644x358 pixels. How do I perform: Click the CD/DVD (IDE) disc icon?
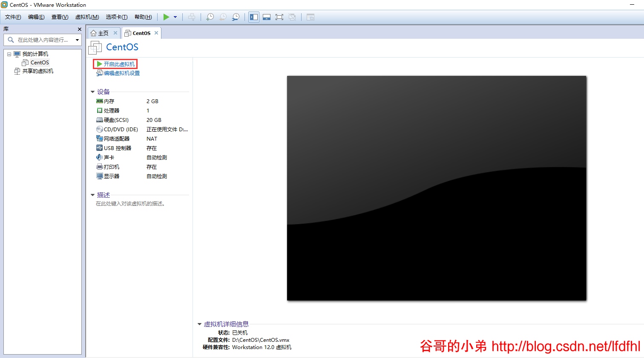click(x=100, y=130)
